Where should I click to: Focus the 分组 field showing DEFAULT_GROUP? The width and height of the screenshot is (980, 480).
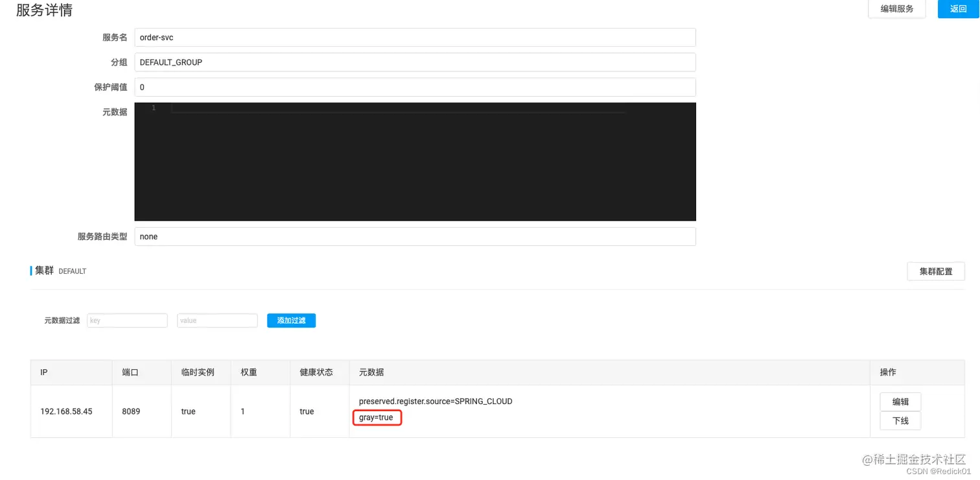[x=415, y=62]
